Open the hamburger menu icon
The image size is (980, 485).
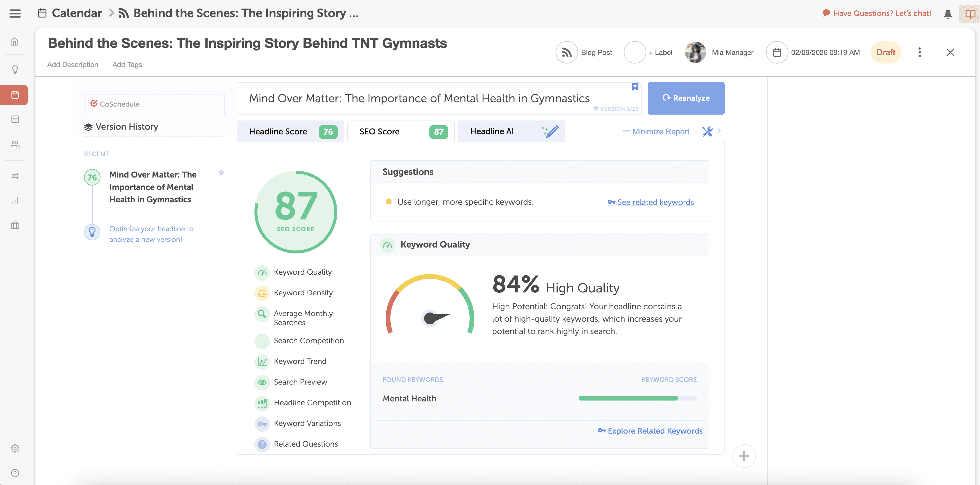click(15, 14)
